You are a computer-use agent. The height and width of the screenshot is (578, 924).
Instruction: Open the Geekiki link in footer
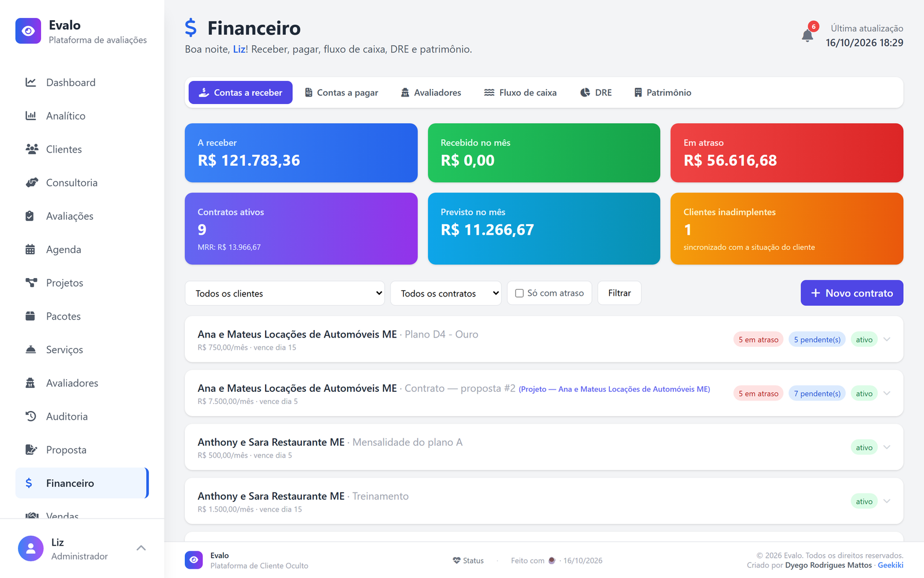point(891,565)
